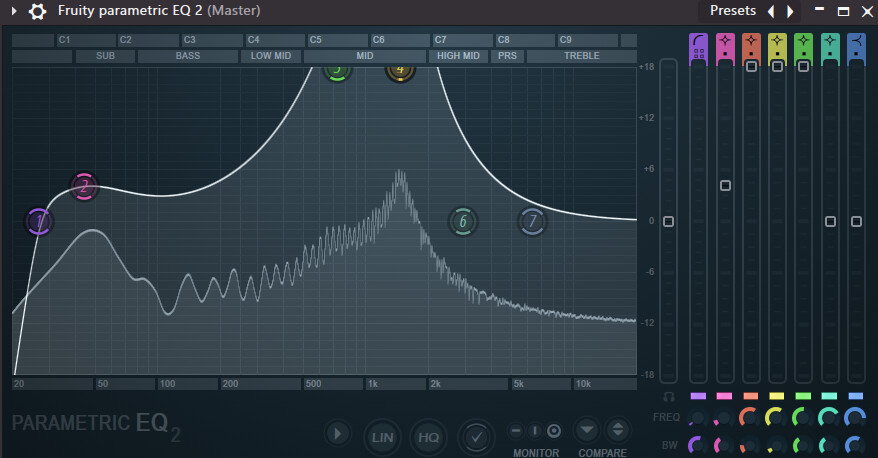Go to next preset arrow
The height and width of the screenshot is (458, 878).
click(790, 11)
